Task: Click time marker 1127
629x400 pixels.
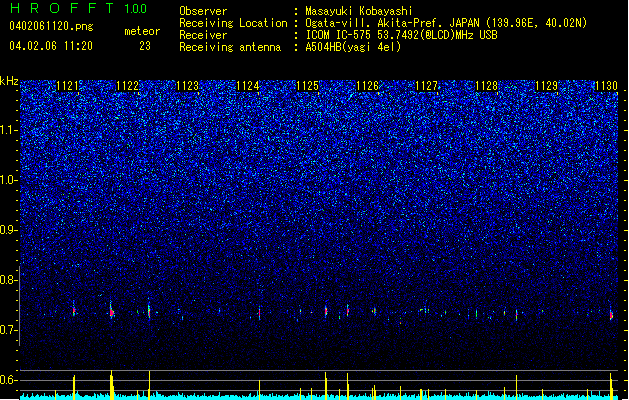Action: pos(426,86)
